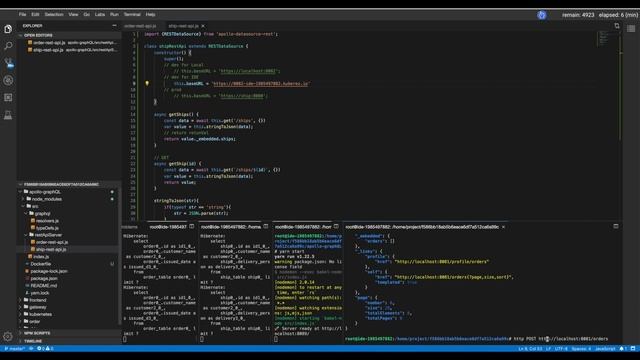Open the View menu
640x360 pixels.
[x=73, y=14]
